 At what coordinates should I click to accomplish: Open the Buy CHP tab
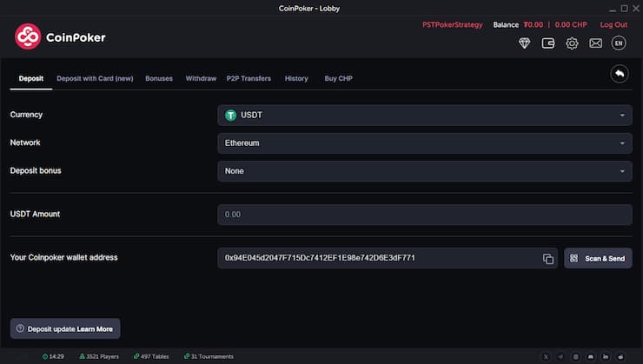pyautogui.click(x=338, y=78)
